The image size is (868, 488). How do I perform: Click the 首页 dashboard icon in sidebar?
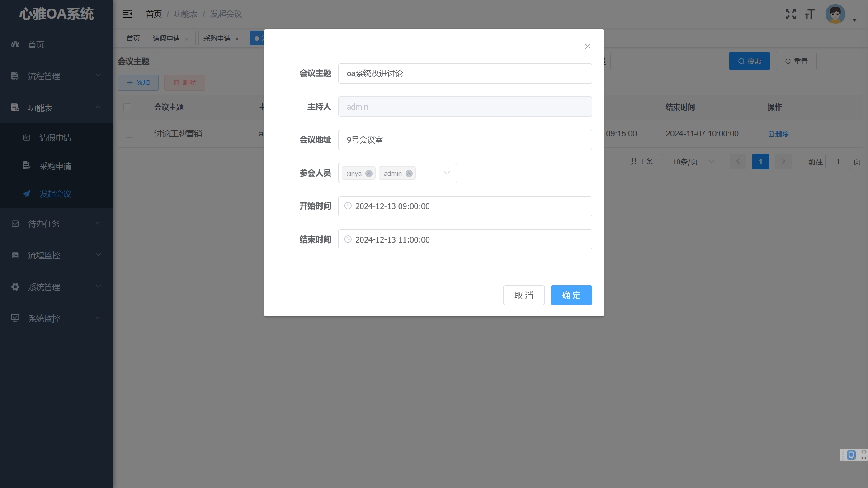tap(15, 44)
